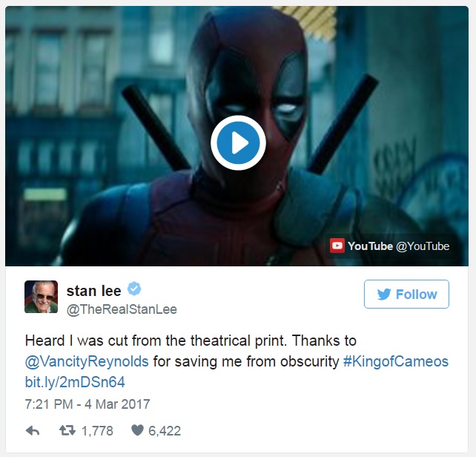Click the stan lee display name

pyautogui.click(x=94, y=291)
